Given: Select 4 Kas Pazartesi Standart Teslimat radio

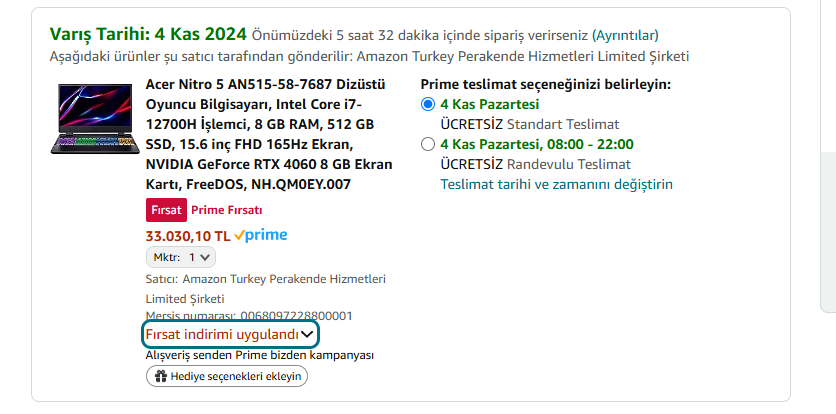Looking at the screenshot, I should pyautogui.click(x=429, y=104).
